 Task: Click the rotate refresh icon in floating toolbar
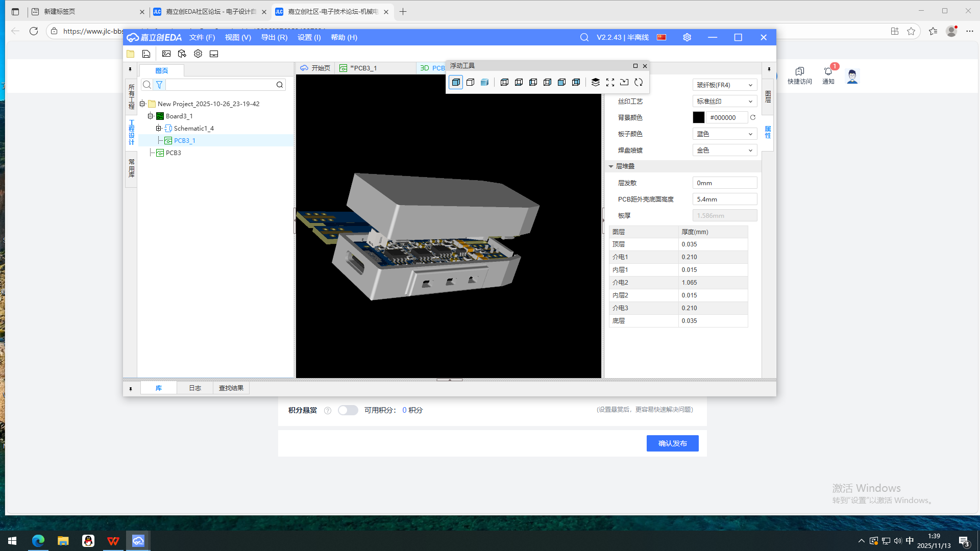pyautogui.click(x=639, y=82)
